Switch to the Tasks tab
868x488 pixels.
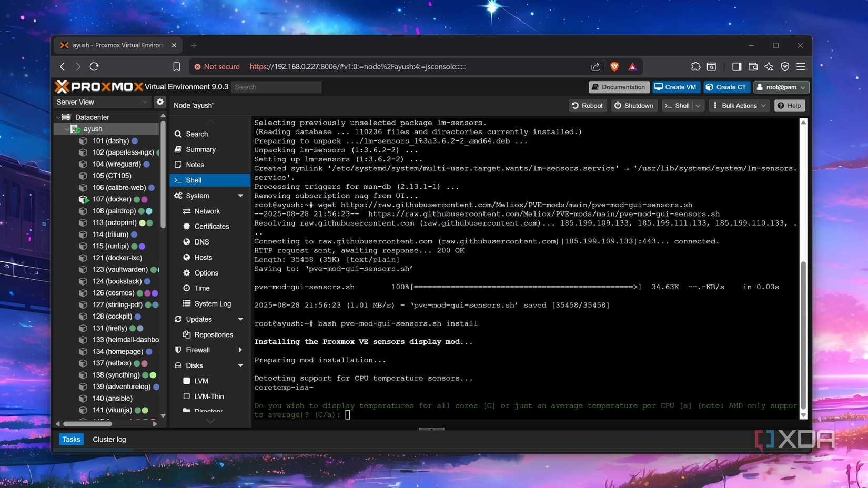(71, 439)
